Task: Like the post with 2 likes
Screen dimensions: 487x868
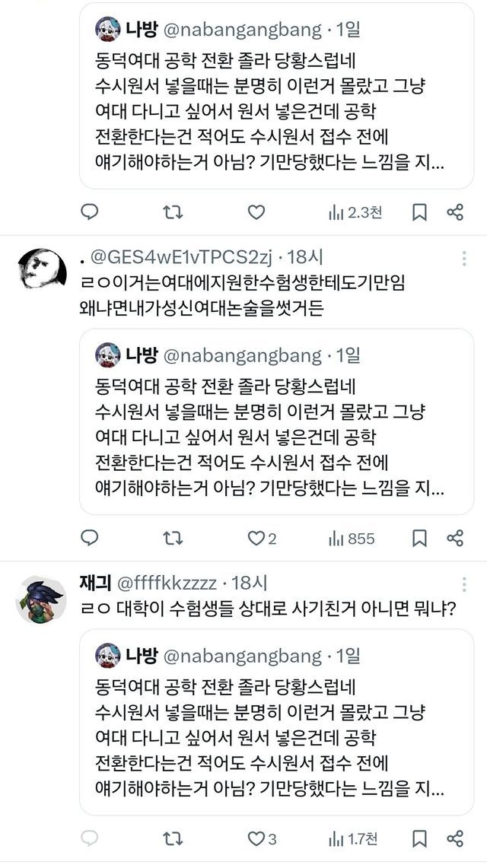Action: click(262, 538)
